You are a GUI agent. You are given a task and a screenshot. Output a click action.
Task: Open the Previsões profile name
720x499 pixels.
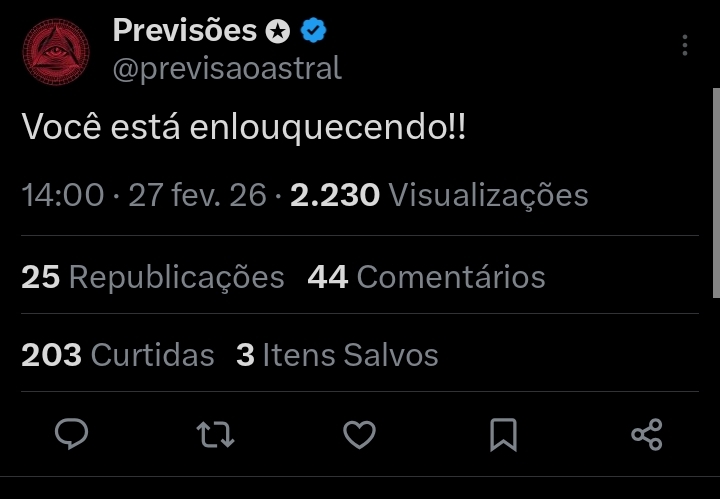tap(184, 31)
